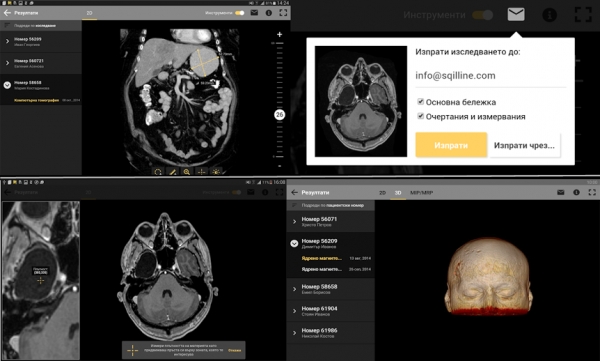
Task: Expand patient row Иван Георгиев
Action: (x=41, y=42)
